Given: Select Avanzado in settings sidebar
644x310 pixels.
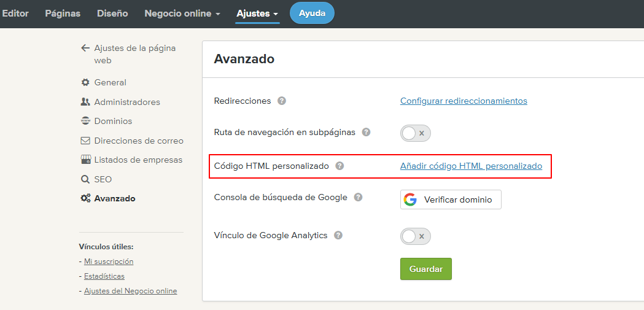Looking at the screenshot, I should pyautogui.click(x=115, y=199).
